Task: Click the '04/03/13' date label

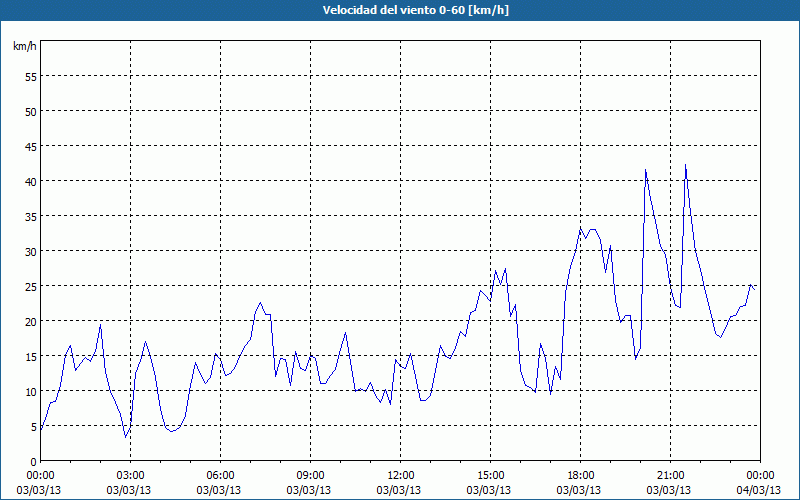Action: 759,490
